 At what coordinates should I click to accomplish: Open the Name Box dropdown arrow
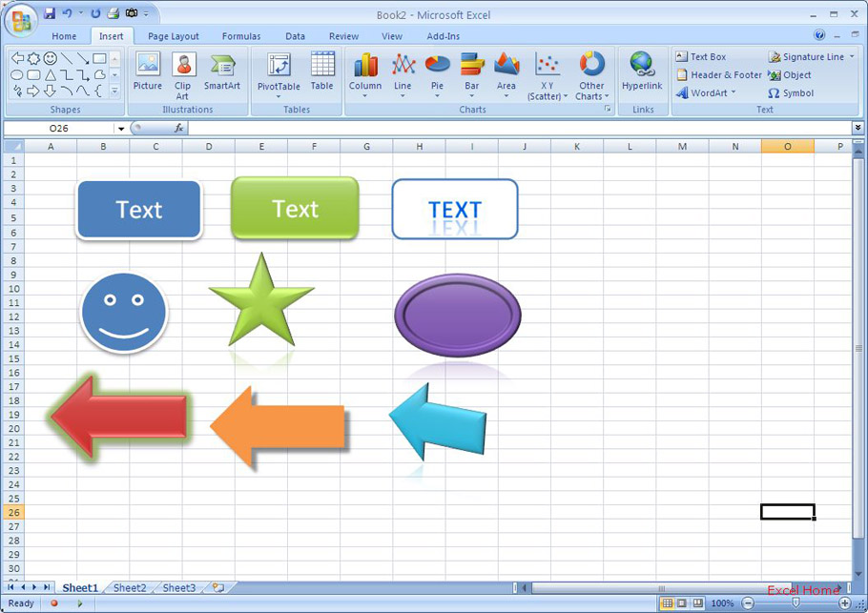pos(120,129)
